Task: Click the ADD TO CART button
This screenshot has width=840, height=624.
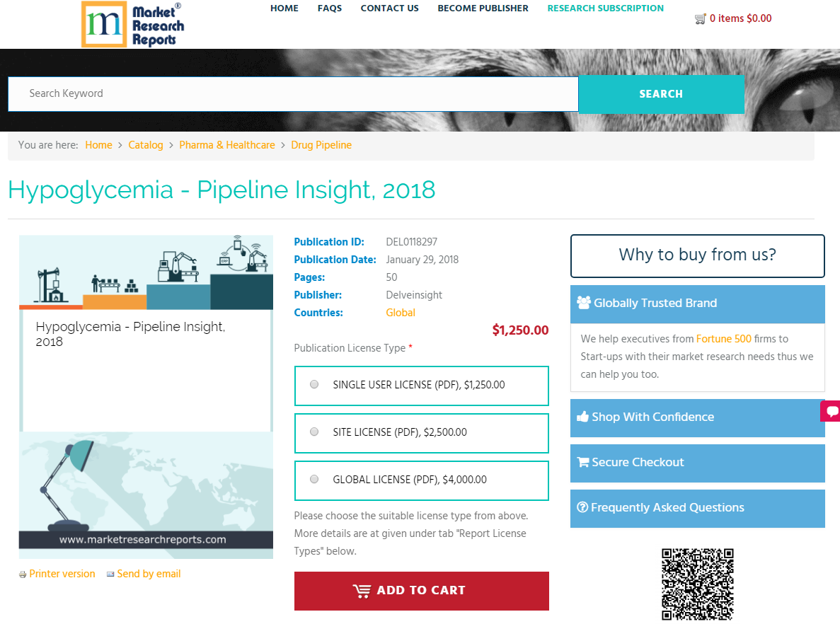Action: (x=422, y=591)
